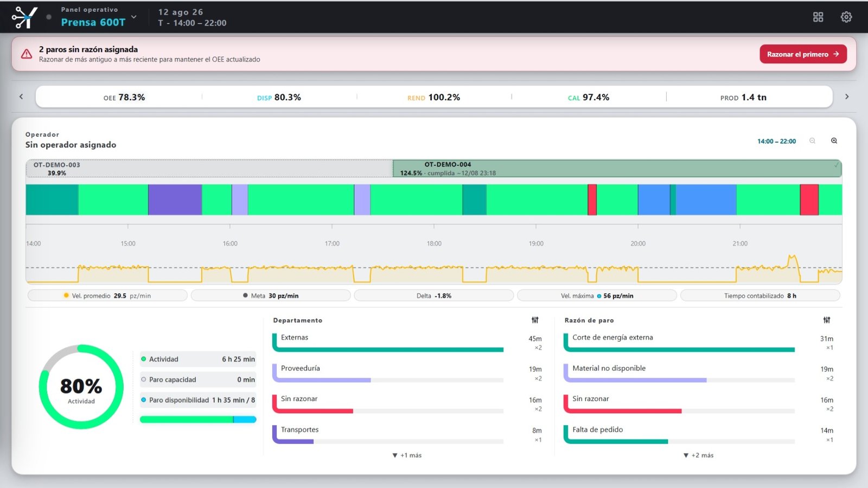868x488 pixels.
Task: Click the 'Meta 30 pz/min' chip
Action: point(271,296)
